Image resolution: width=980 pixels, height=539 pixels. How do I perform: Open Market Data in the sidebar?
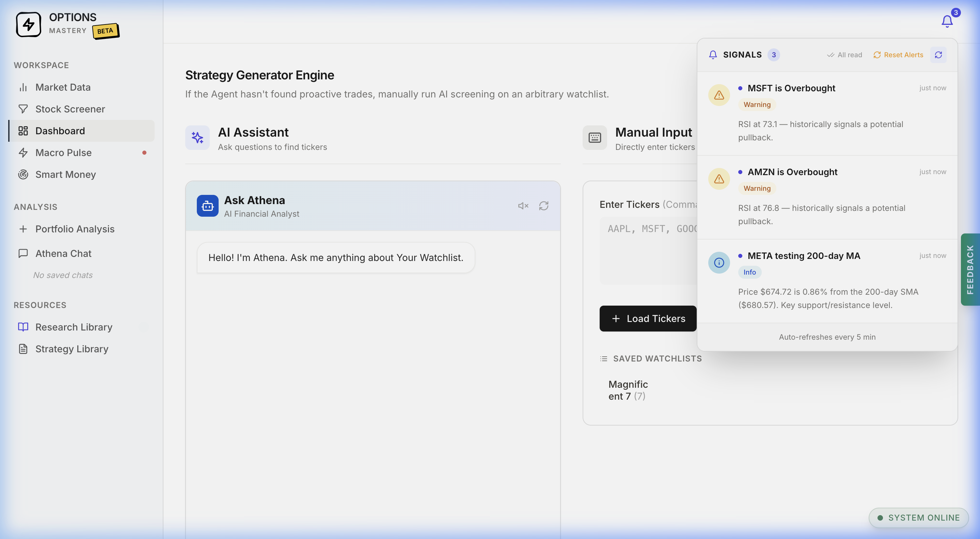coord(81,87)
